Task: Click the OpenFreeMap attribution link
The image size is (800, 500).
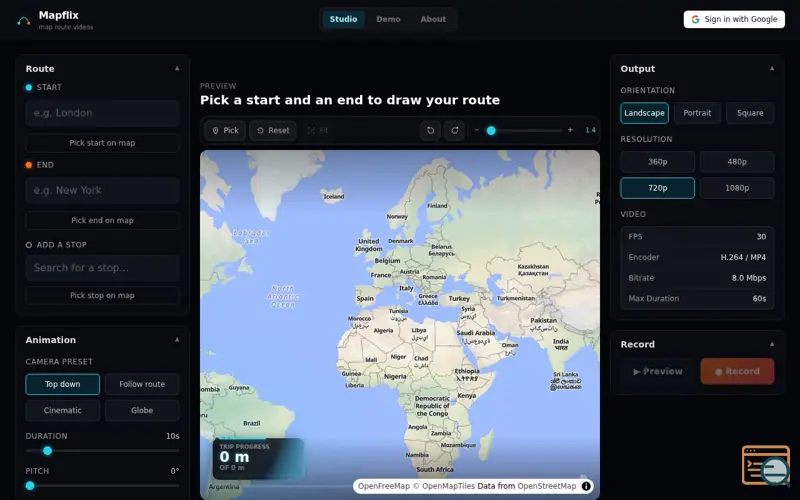Action: click(x=384, y=486)
